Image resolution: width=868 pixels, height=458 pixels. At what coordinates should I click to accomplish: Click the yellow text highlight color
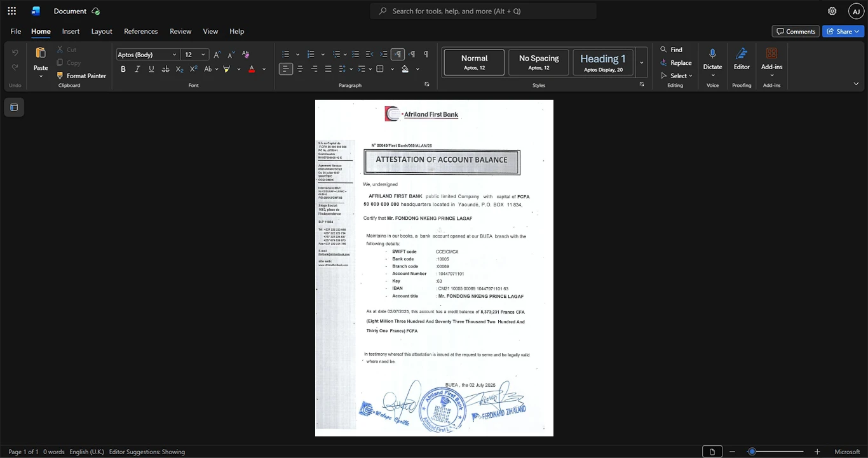tap(226, 69)
